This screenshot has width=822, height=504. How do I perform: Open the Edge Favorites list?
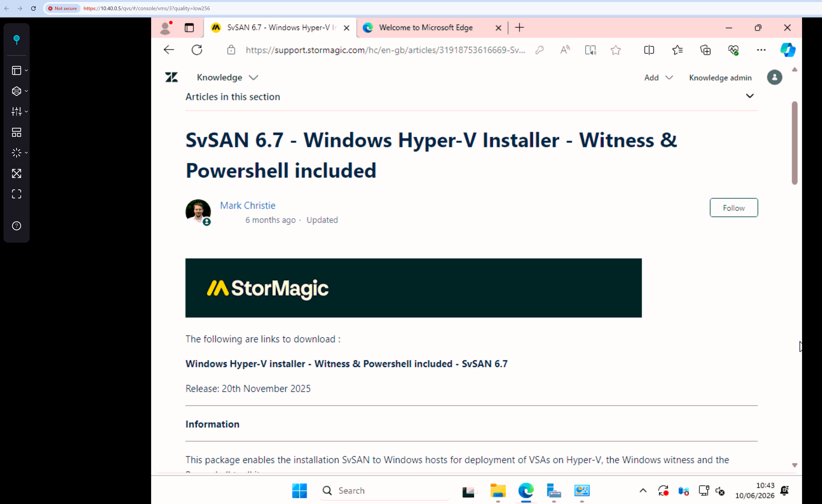(678, 50)
